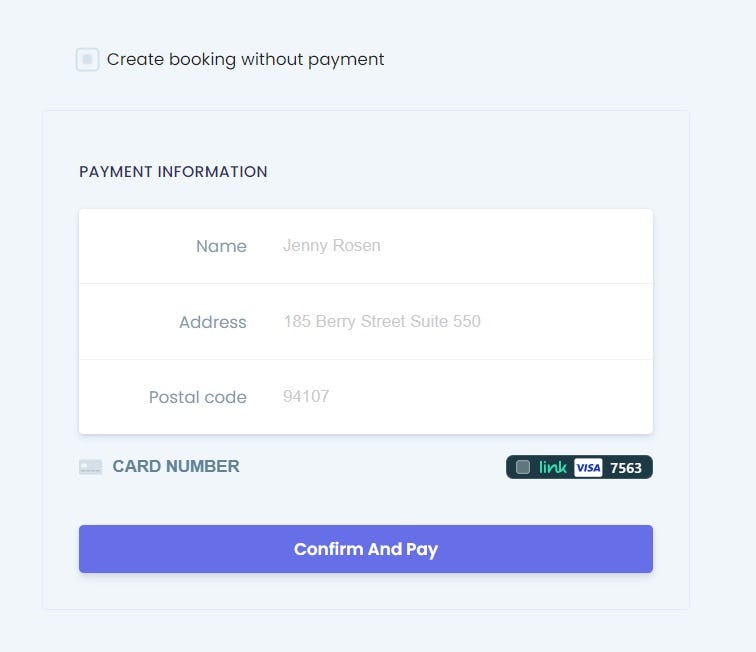Click the empty area of the card number field

(370, 467)
